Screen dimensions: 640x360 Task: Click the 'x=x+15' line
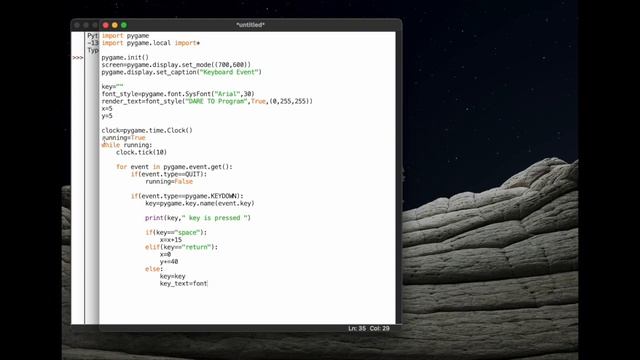(171, 240)
